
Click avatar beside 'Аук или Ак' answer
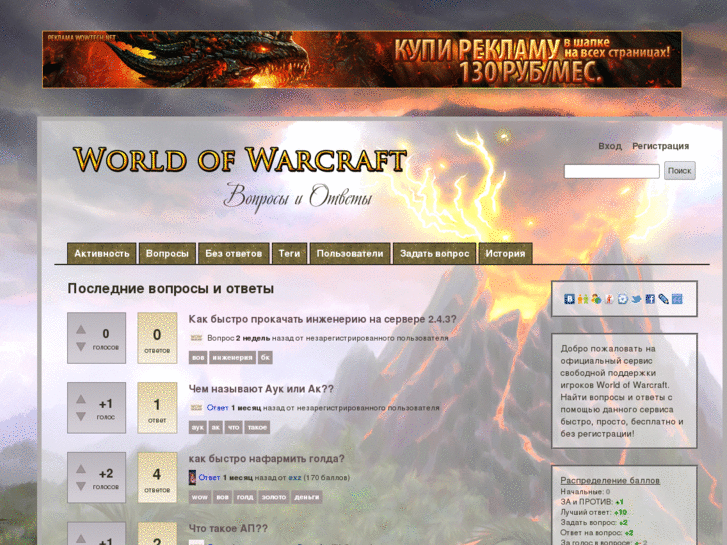pos(196,407)
